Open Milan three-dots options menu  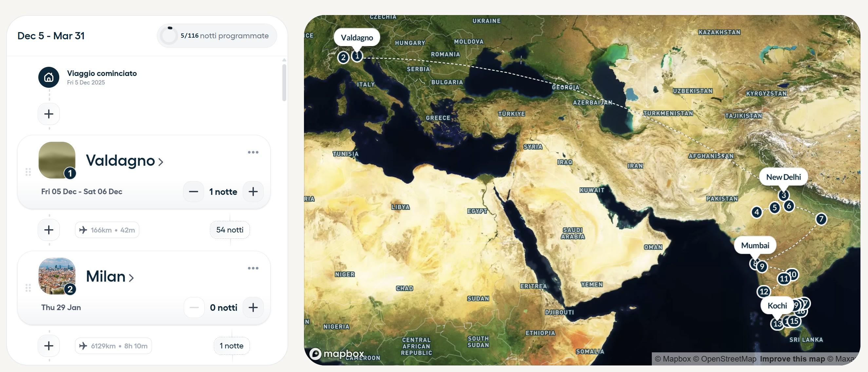pos(253,268)
